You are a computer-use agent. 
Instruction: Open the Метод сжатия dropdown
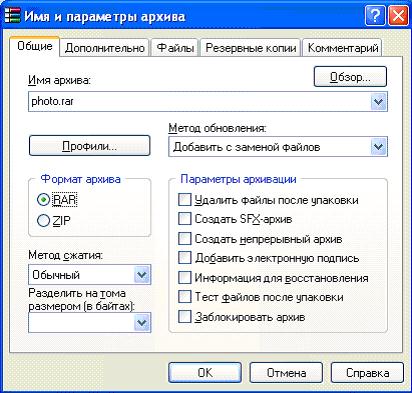tap(142, 275)
